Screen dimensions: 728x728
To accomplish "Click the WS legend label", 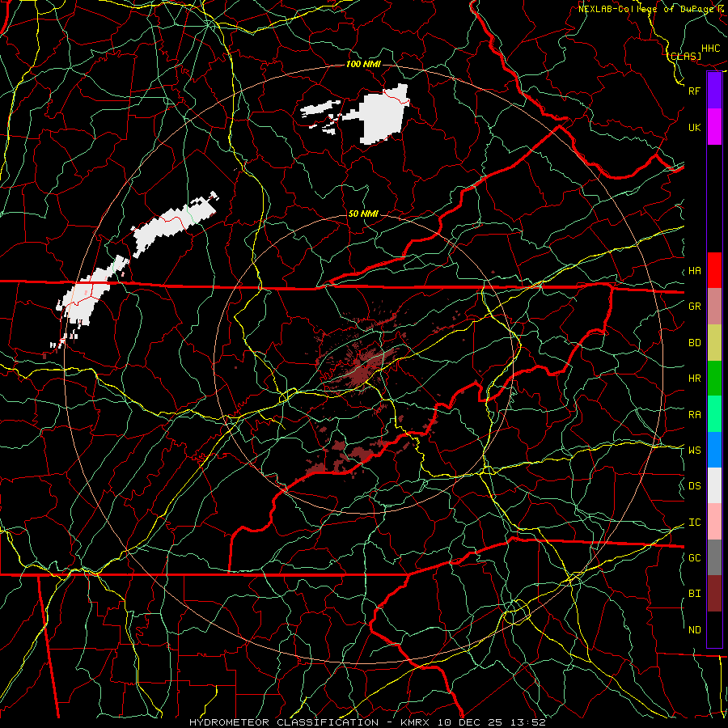I will tap(695, 451).
